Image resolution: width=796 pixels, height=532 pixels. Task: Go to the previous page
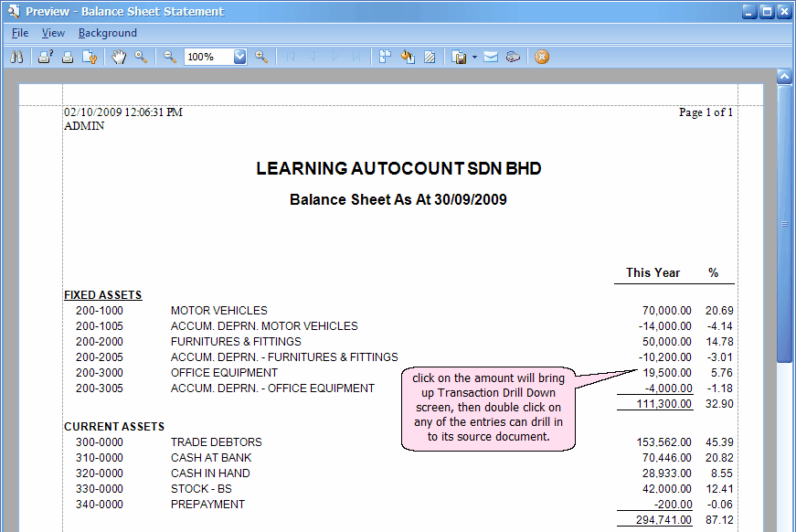click(313, 57)
